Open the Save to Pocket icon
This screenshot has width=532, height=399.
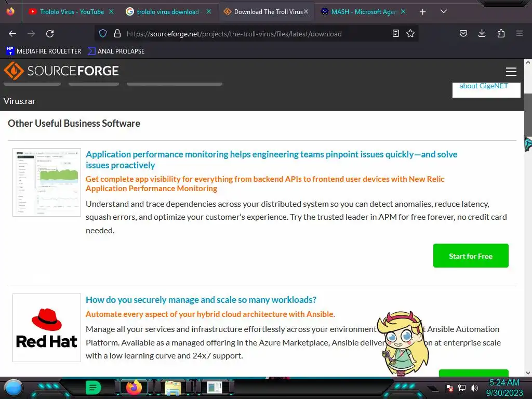pos(463,34)
